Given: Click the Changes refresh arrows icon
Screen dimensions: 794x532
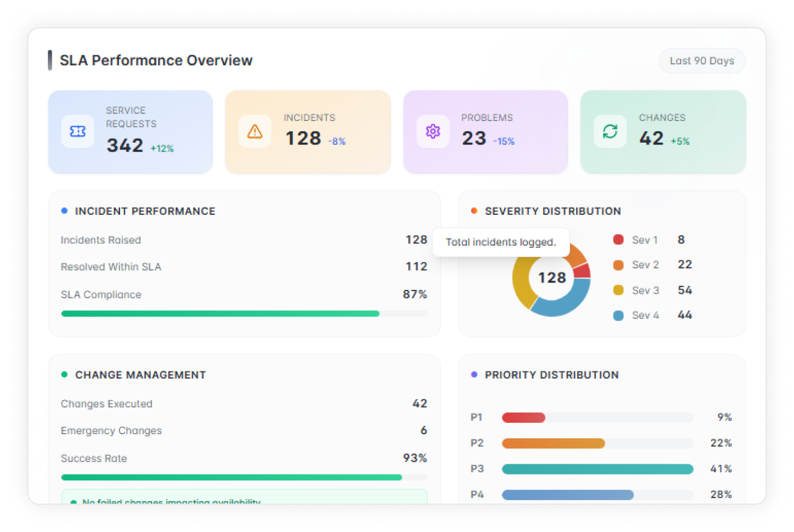Looking at the screenshot, I should tap(610, 131).
